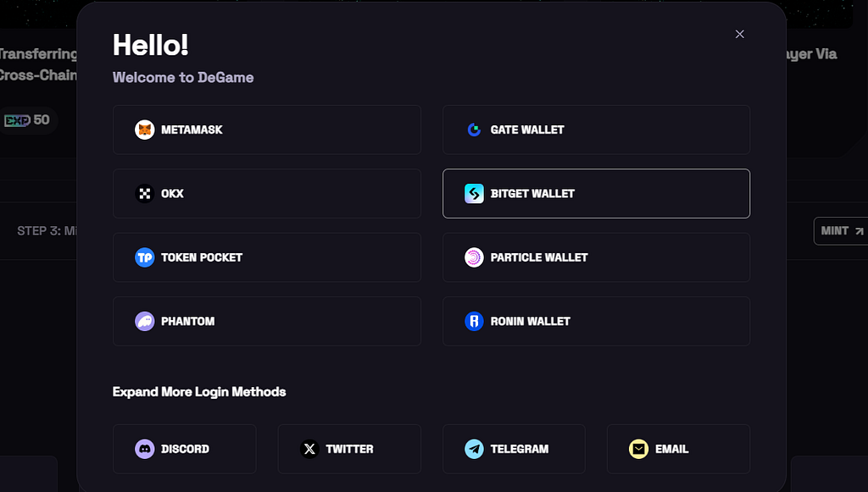868x492 pixels.
Task: Click the Bitget Wallet logo icon
Action: click(x=474, y=193)
